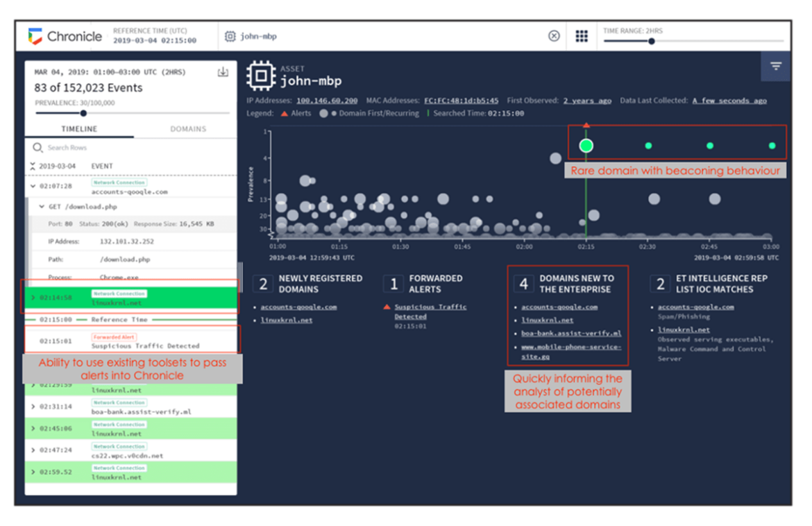The width and height of the screenshot is (812, 526).
Task: Click the Process Chrome.exe row
Action: point(133,277)
